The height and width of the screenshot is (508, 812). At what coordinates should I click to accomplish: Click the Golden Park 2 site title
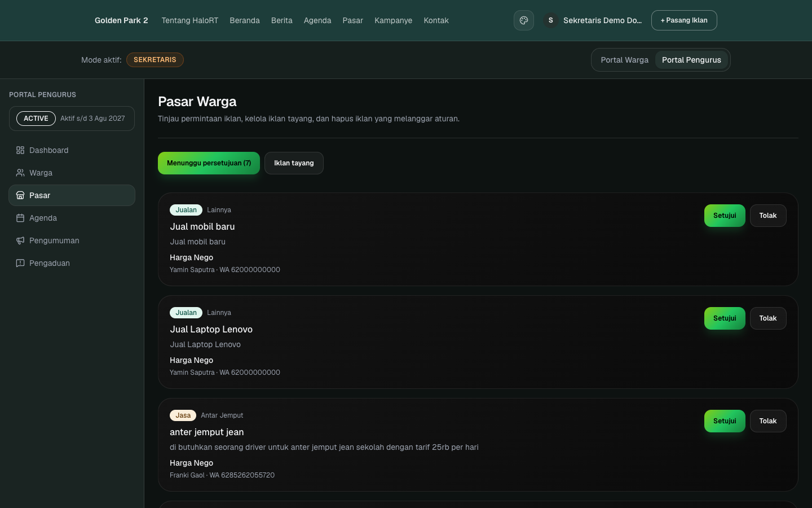coord(121,20)
